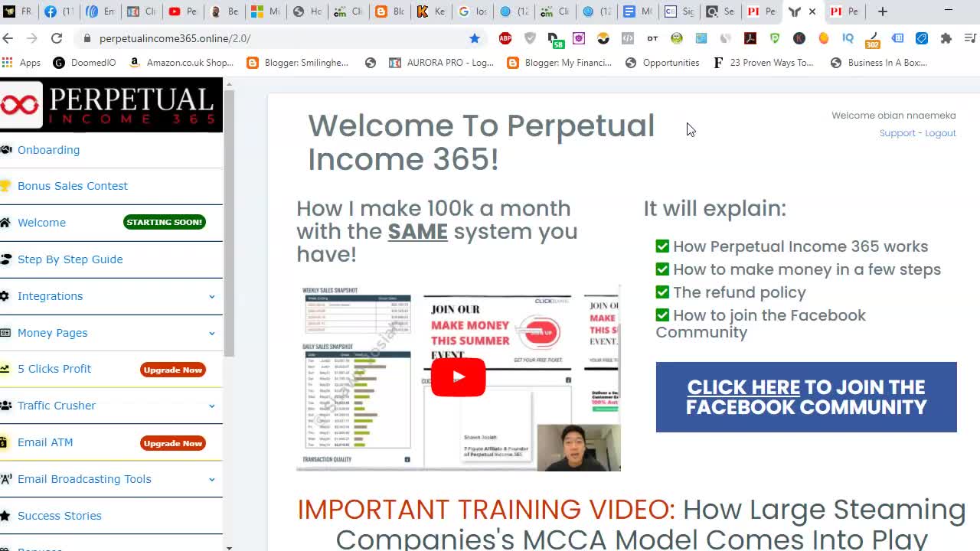Image resolution: width=980 pixels, height=551 pixels.
Task: Open the Apps bookmarks shortcut
Action: [x=22, y=63]
